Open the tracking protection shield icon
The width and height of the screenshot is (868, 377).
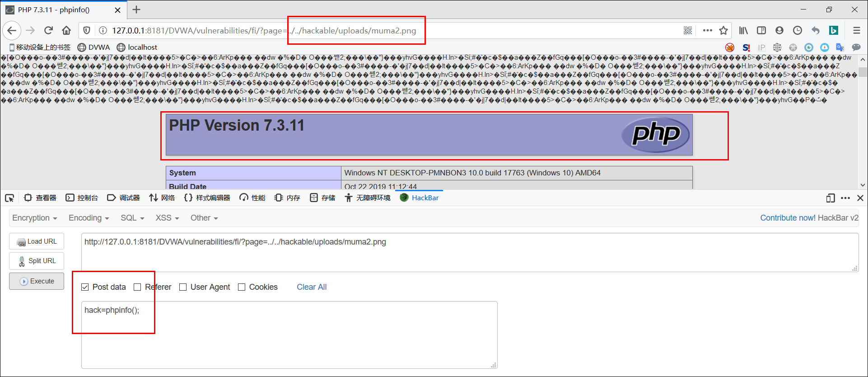tap(87, 30)
